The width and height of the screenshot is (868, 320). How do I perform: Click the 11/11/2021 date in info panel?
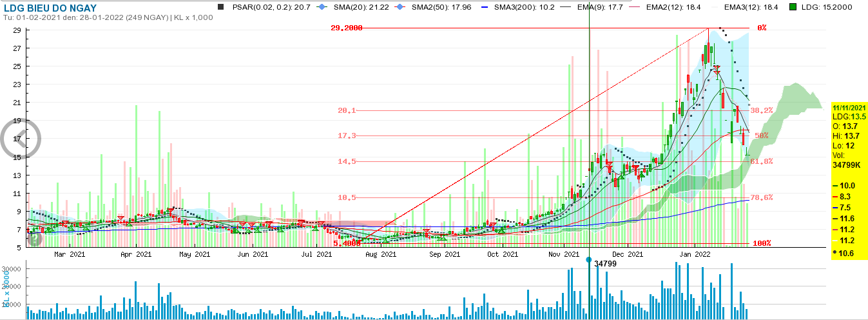click(849, 107)
